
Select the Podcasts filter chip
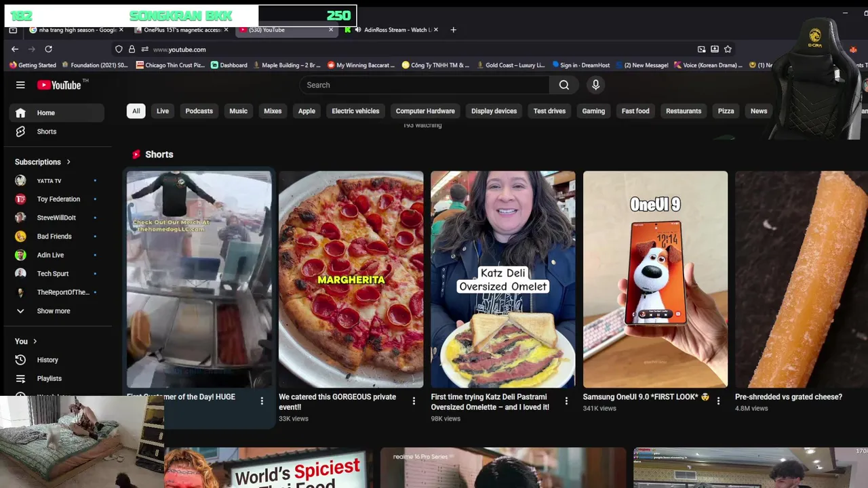click(199, 111)
